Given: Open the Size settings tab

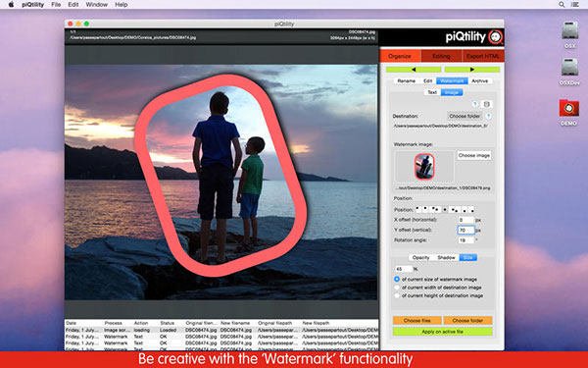Looking at the screenshot, I should tap(468, 257).
